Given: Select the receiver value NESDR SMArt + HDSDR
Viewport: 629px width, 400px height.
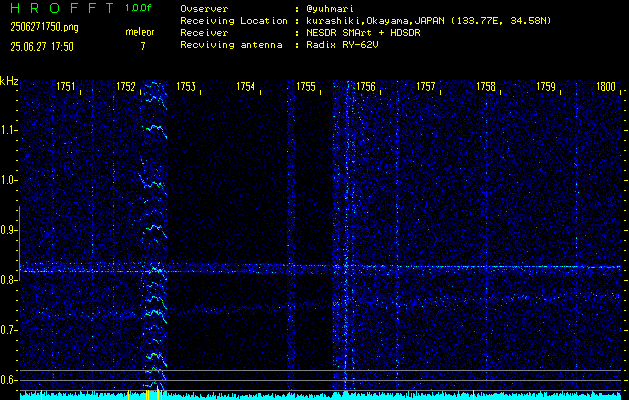Looking at the screenshot, I should coord(363,33).
